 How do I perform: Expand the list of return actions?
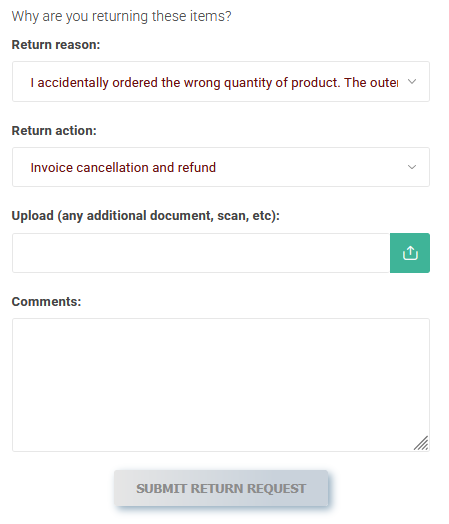tap(221, 167)
